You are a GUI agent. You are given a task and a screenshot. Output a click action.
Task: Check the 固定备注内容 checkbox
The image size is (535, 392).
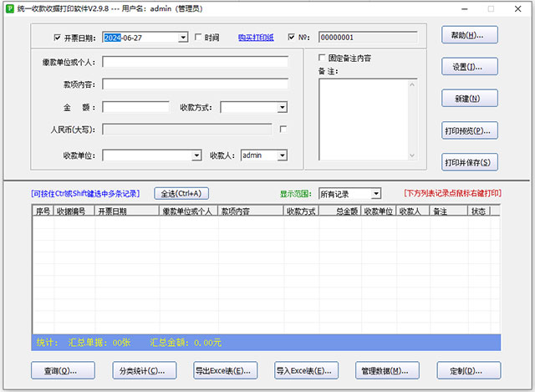pos(322,58)
